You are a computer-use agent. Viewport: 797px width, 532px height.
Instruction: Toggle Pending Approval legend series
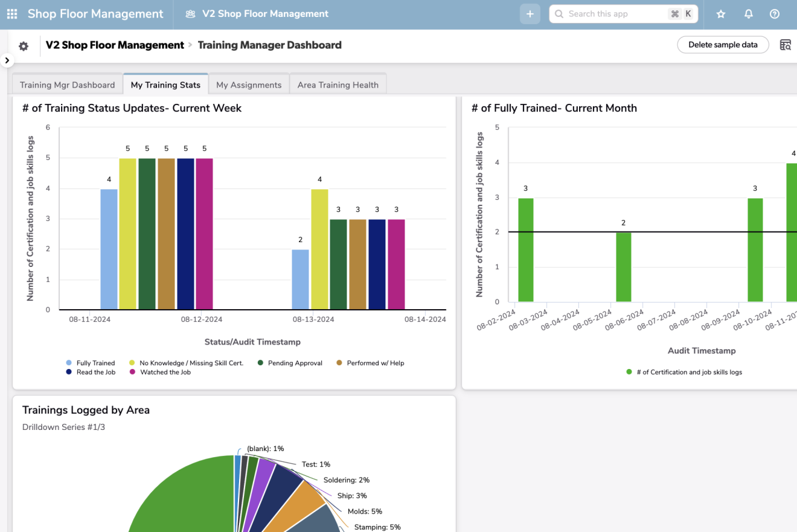coord(295,363)
